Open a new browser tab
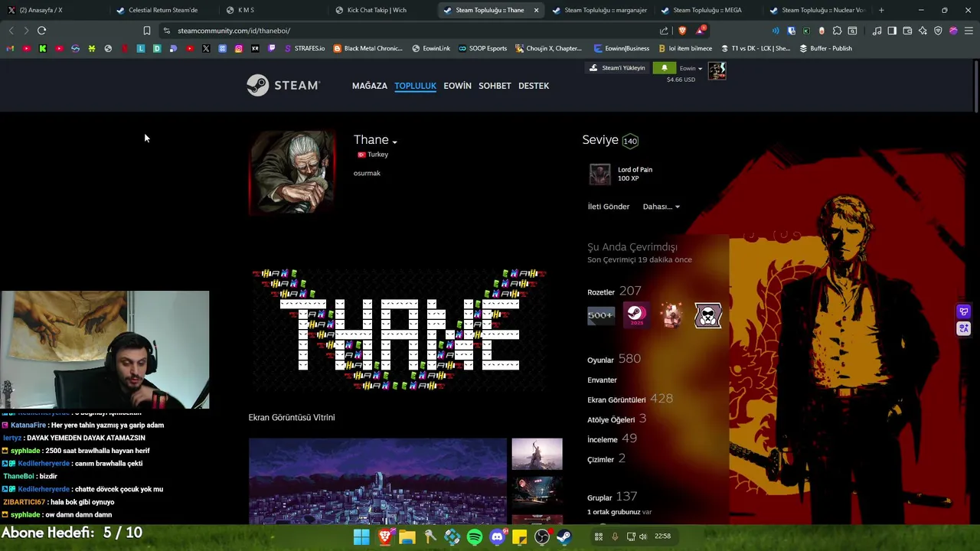 tap(881, 10)
